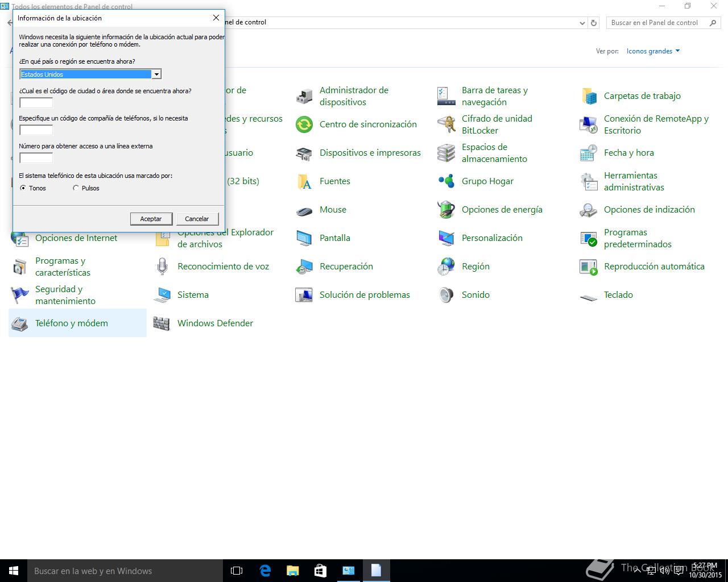Click the Cancelar button
The height and width of the screenshot is (582, 728).
[x=197, y=219]
